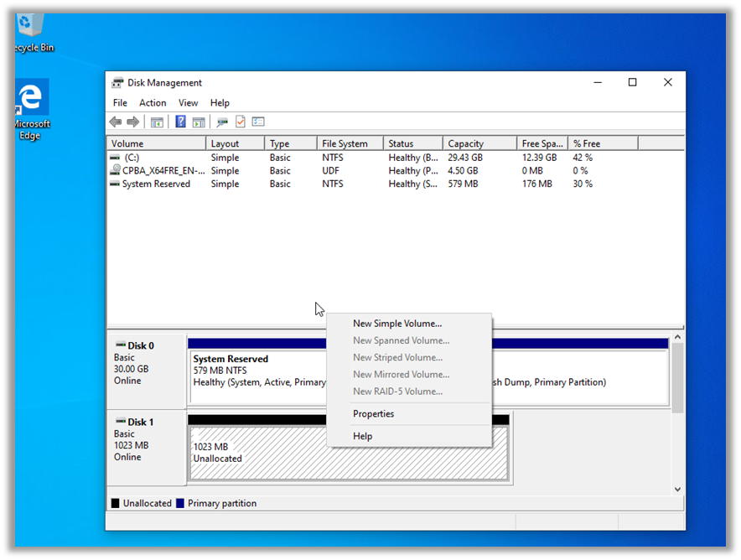
Task: Click New RAID-5 Volume context entry
Action: [x=409, y=391]
